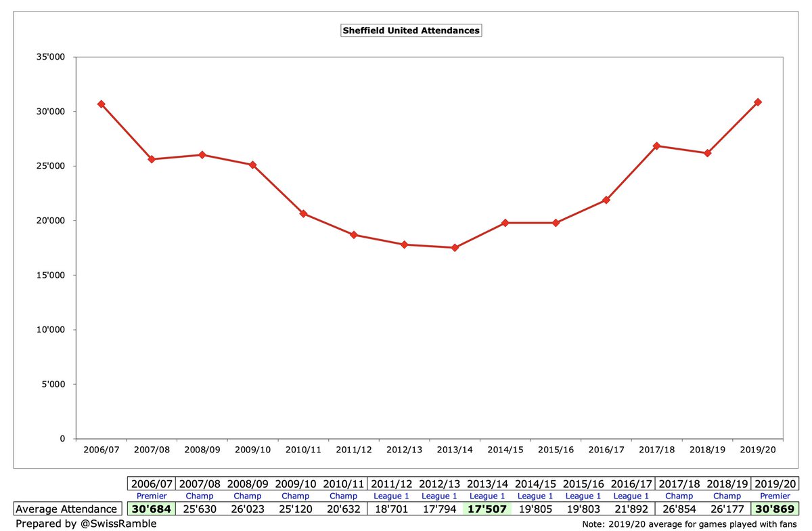Select the 2017/18 red diamond marker
The image size is (812, 531).
[x=657, y=146]
